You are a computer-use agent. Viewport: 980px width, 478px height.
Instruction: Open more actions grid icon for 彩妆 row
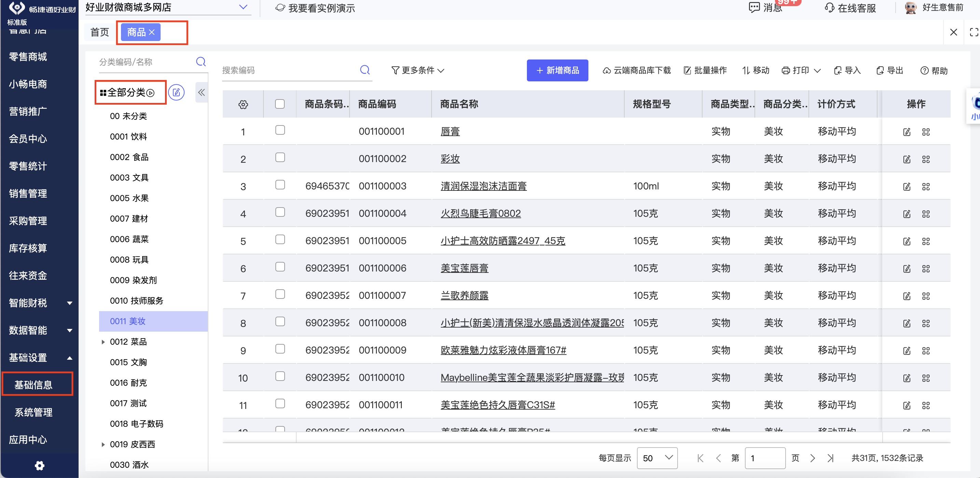coord(926,159)
